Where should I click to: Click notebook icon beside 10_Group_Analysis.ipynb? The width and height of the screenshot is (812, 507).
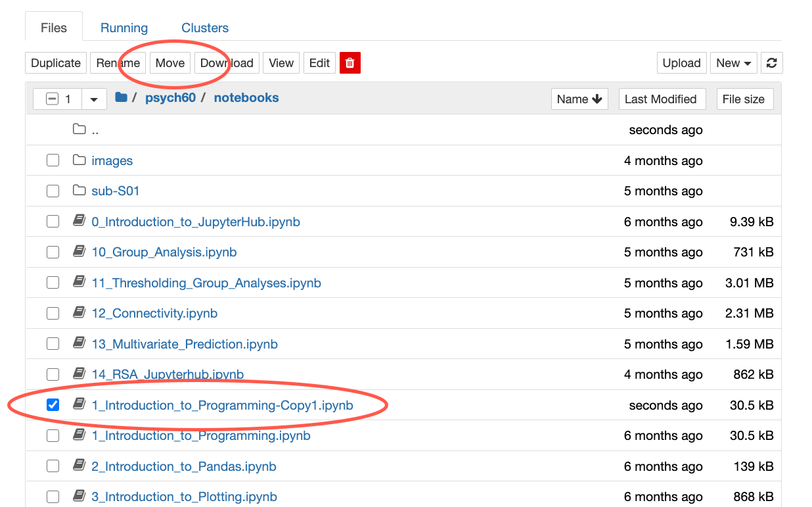[x=79, y=252]
